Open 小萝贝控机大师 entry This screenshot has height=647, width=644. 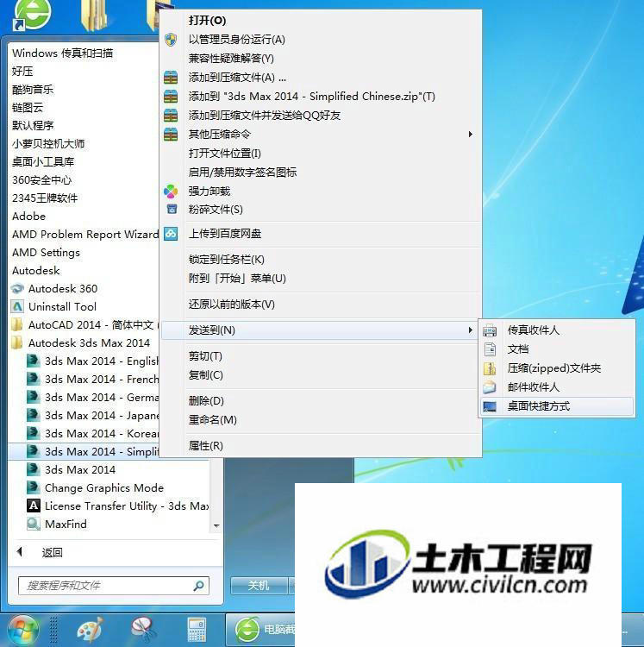click(x=48, y=144)
